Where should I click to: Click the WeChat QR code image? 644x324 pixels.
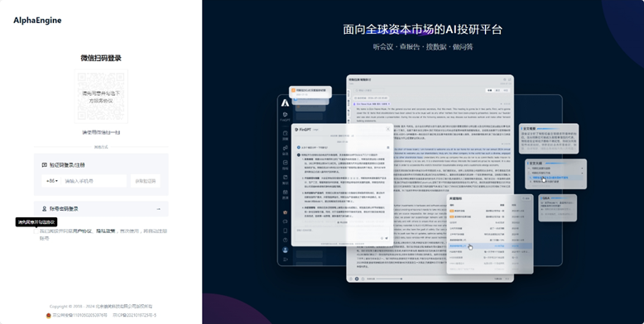101,97
